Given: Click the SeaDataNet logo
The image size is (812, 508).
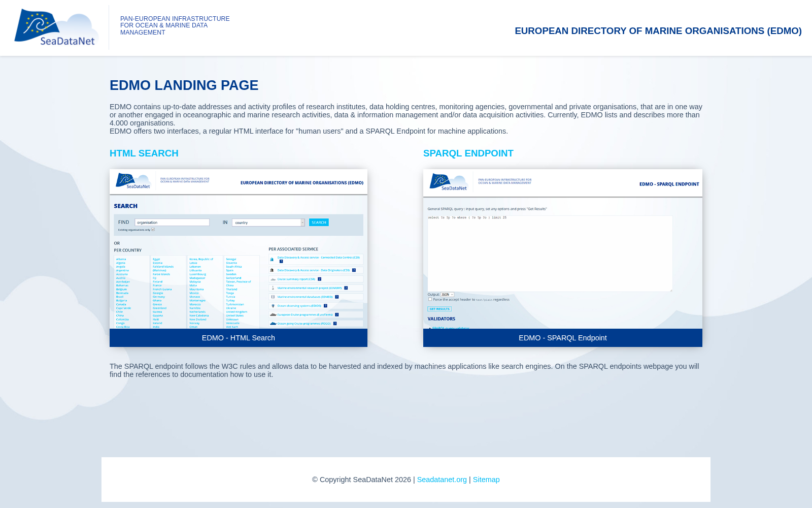Looking at the screenshot, I should tap(56, 27).
